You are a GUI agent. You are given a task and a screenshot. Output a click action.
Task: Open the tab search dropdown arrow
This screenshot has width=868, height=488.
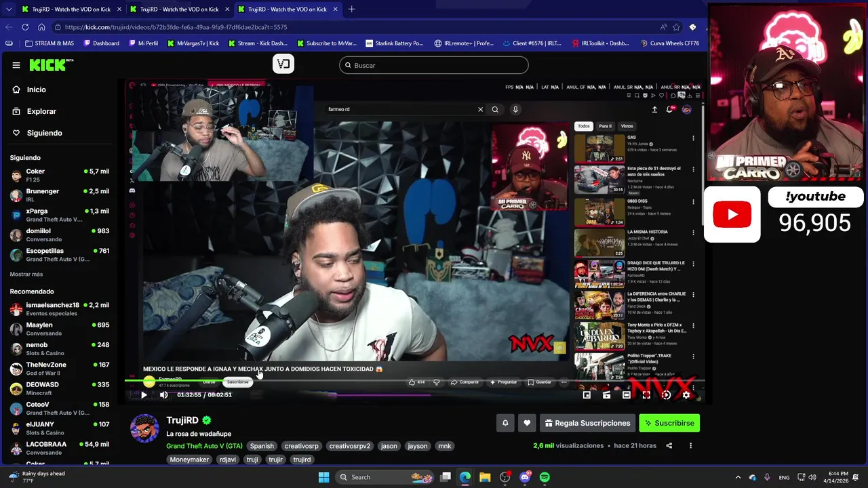8,9
